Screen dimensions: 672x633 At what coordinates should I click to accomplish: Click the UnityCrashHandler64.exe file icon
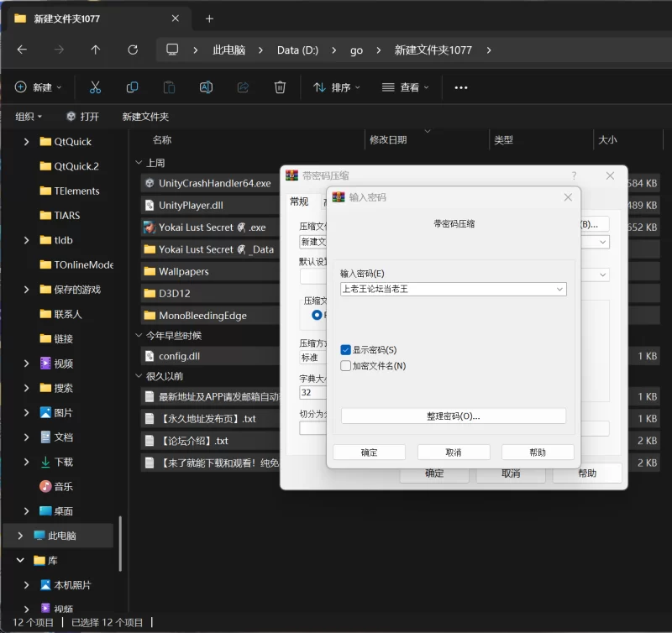click(150, 183)
